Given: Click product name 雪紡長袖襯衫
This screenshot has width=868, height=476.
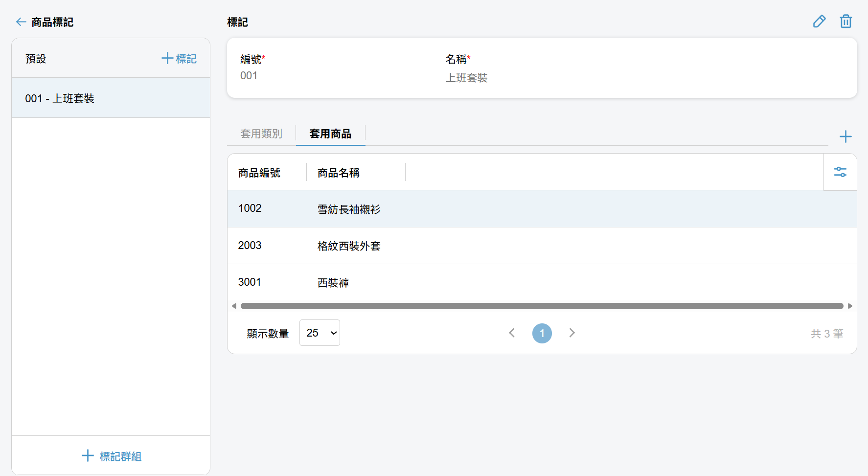Looking at the screenshot, I should [349, 209].
